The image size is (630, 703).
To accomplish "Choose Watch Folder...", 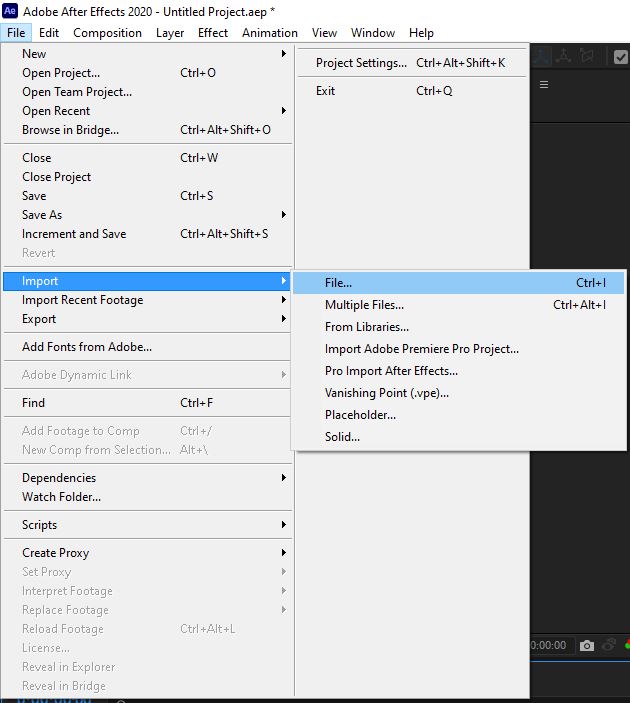I will 147,497.
